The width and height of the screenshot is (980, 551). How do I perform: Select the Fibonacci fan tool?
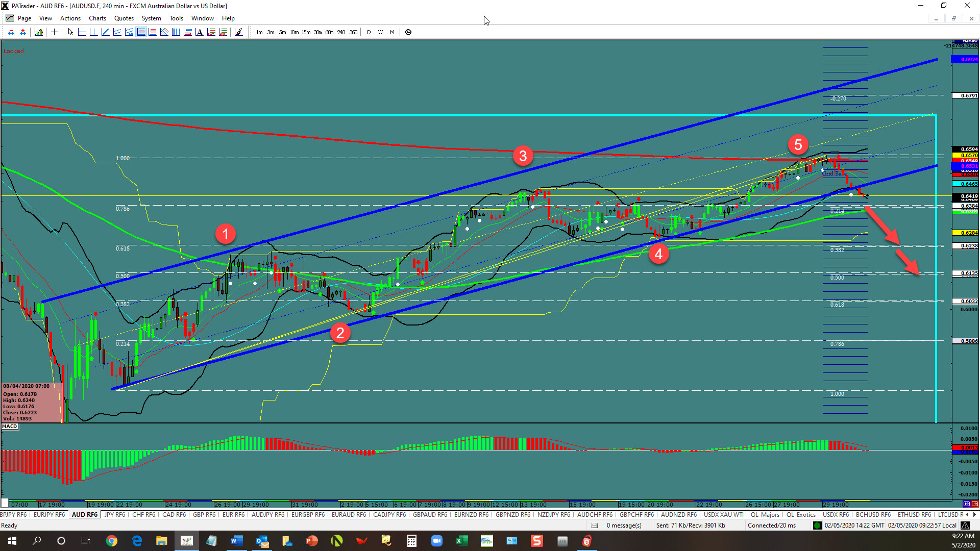tap(164, 32)
